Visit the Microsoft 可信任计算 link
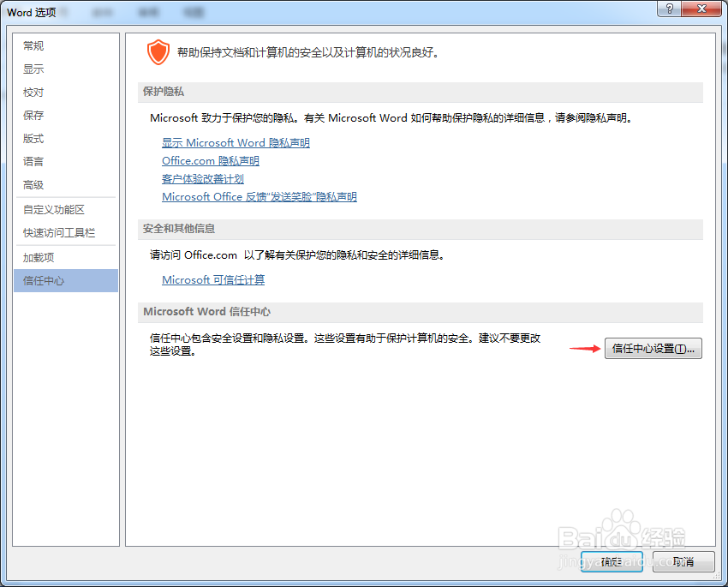 point(212,279)
